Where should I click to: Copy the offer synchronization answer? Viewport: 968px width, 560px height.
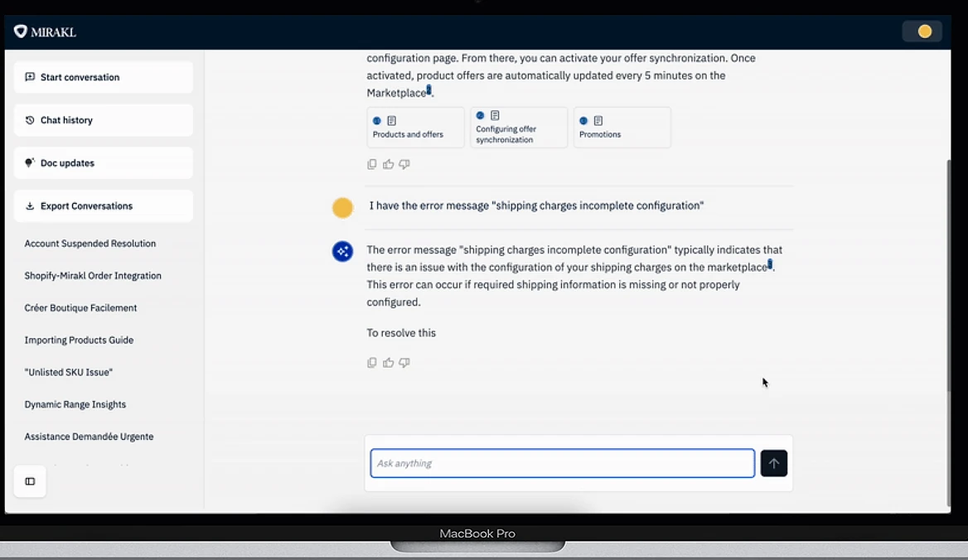371,164
